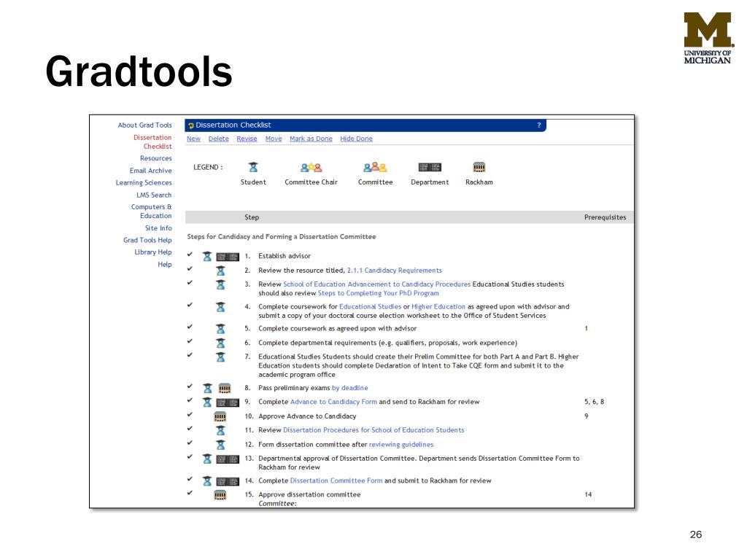Screen dimensions: 747x560
Task: Open Learning Sciences in sidebar
Action: (x=144, y=183)
